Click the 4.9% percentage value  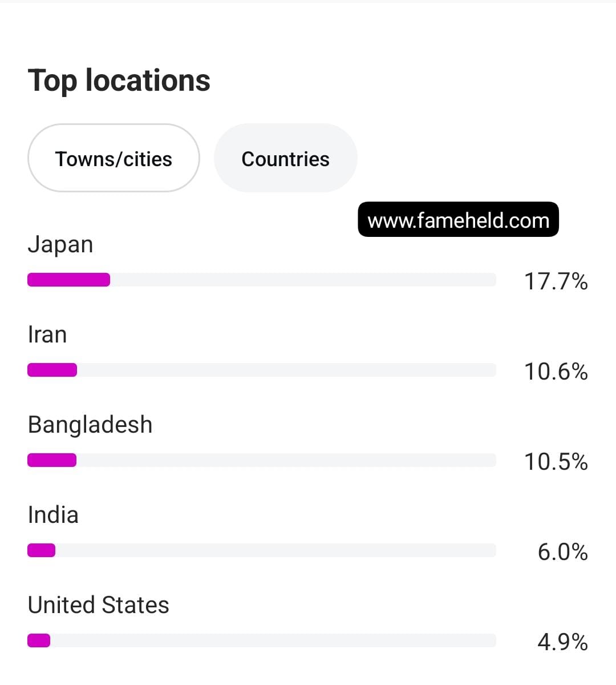click(x=562, y=642)
